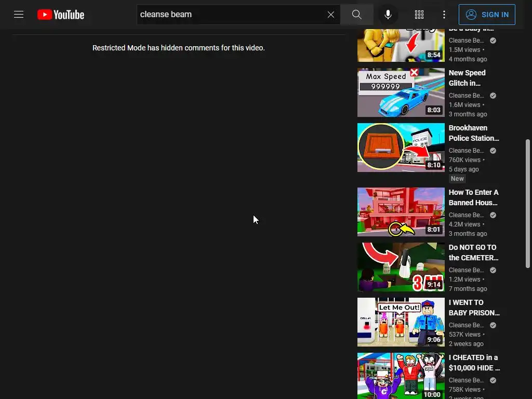Click the 8:03 duration badge
Screen dimensions: 532x399
coord(434,110)
